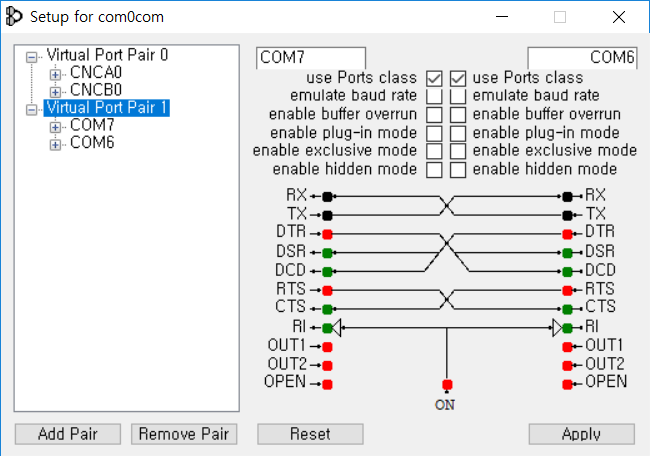Viewport: 650px width, 456px height.
Task: Enable hidden mode for COM6
Action: [458, 170]
